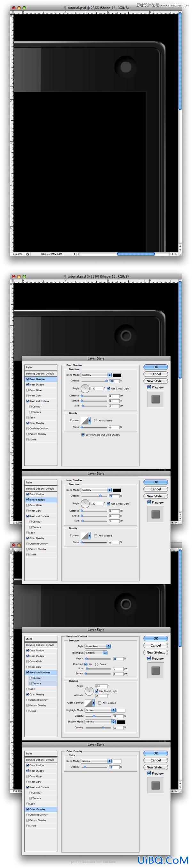Enable Satin checkbox in the Bevel and Emboss dialog
The height and width of the screenshot is (868, 192).
[27, 689]
